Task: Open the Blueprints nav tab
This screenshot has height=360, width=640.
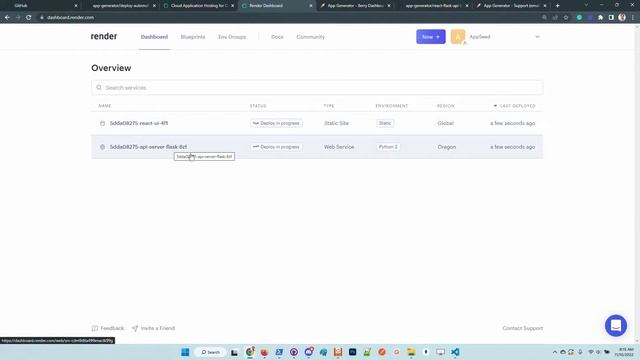Action: 193,37
